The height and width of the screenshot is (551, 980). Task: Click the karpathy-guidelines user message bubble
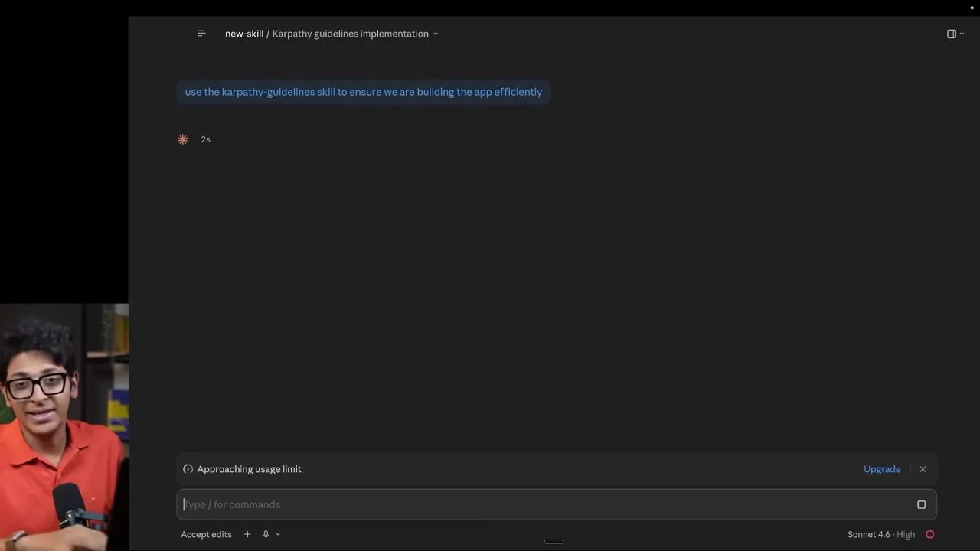[364, 92]
